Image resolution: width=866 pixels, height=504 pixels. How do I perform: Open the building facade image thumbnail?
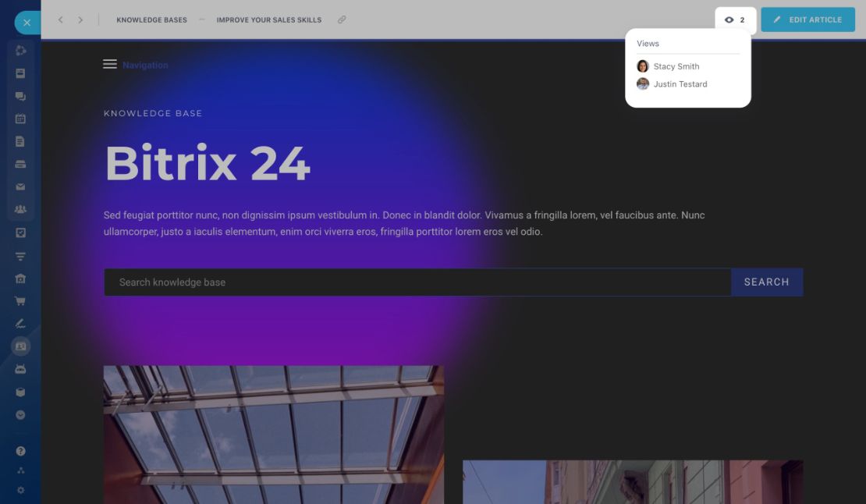click(633, 482)
